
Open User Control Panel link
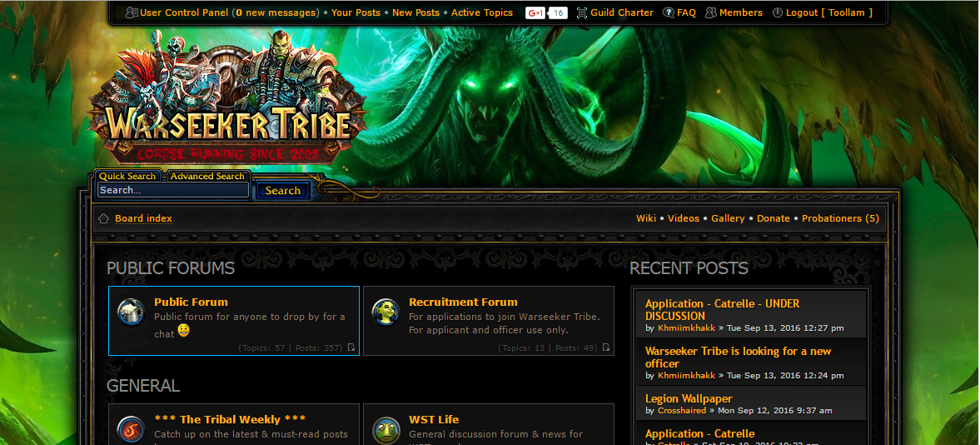184,12
